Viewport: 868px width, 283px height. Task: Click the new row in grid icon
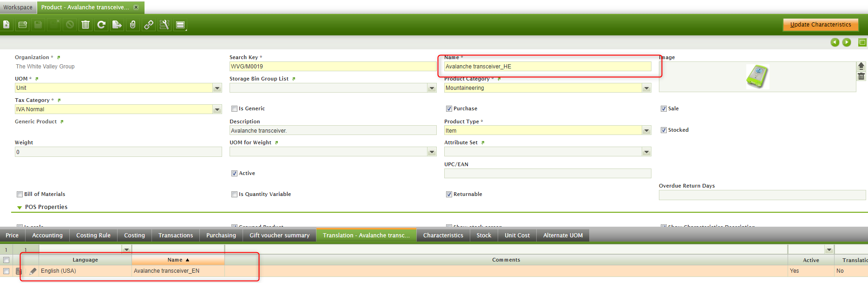(x=22, y=25)
